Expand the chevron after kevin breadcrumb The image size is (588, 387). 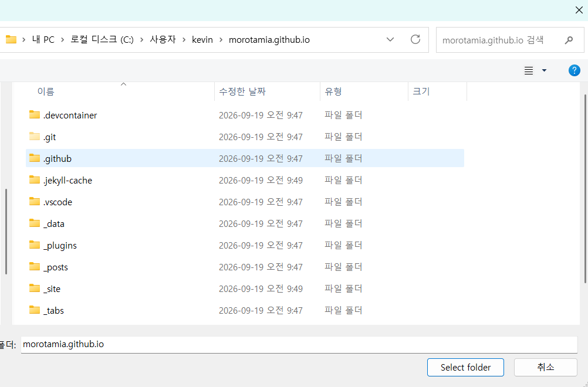pyautogui.click(x=221, y=40)
